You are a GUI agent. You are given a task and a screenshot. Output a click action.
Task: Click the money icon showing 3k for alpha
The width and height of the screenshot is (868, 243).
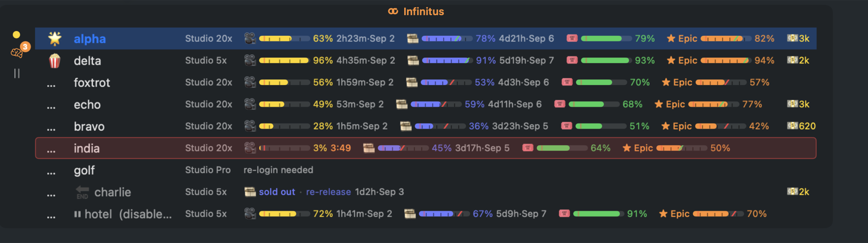click(x=793, y=38)
